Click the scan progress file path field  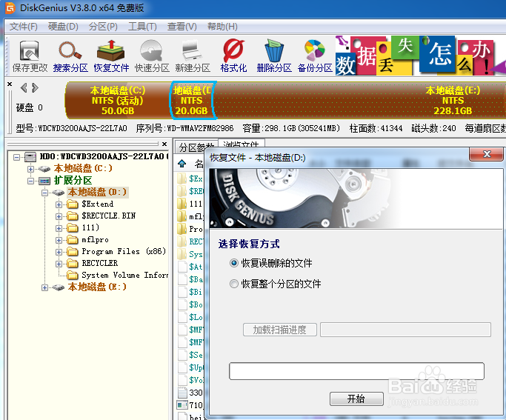(x=405, y=330)
